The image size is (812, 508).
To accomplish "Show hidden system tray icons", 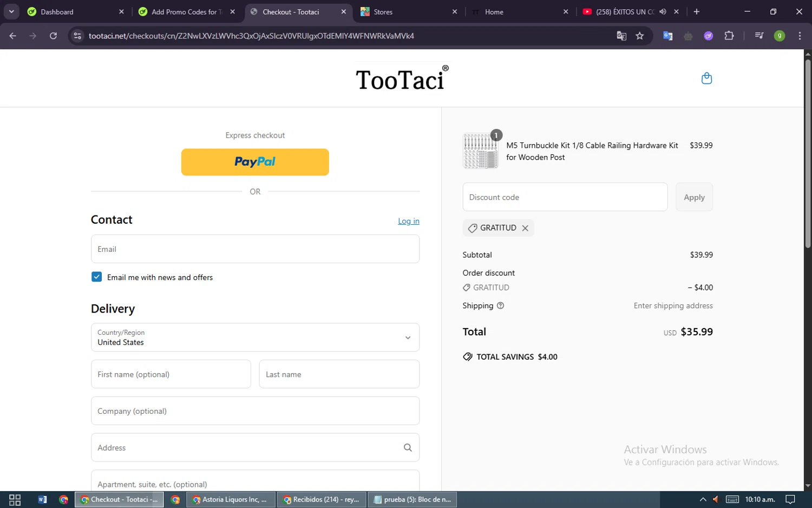I will [x=703, y=499].
